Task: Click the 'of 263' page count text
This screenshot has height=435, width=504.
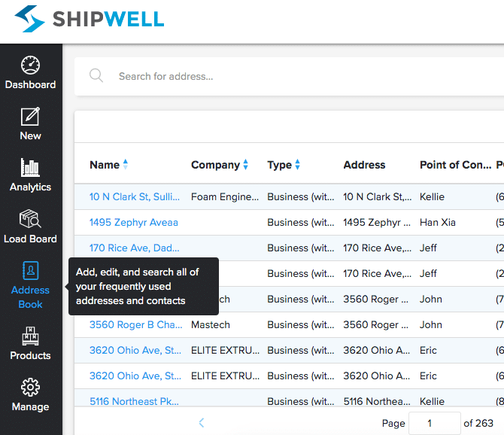Action: 478,423
